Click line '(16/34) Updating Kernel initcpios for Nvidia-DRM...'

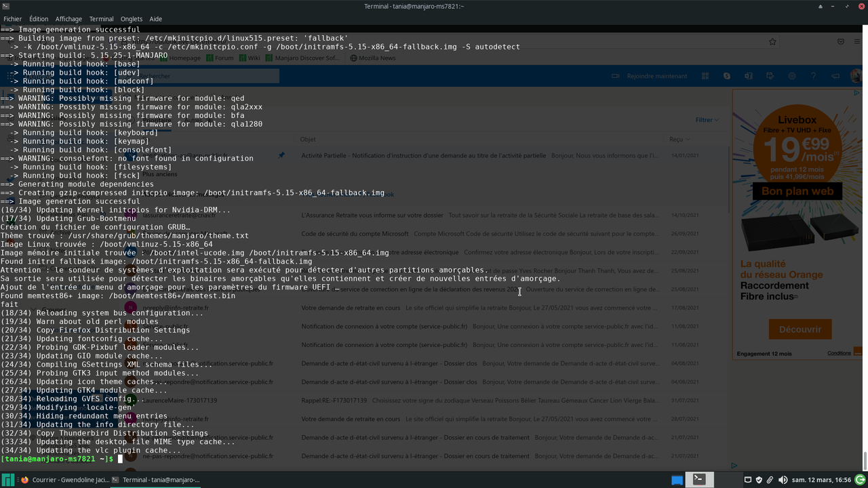tap(115, 210)
